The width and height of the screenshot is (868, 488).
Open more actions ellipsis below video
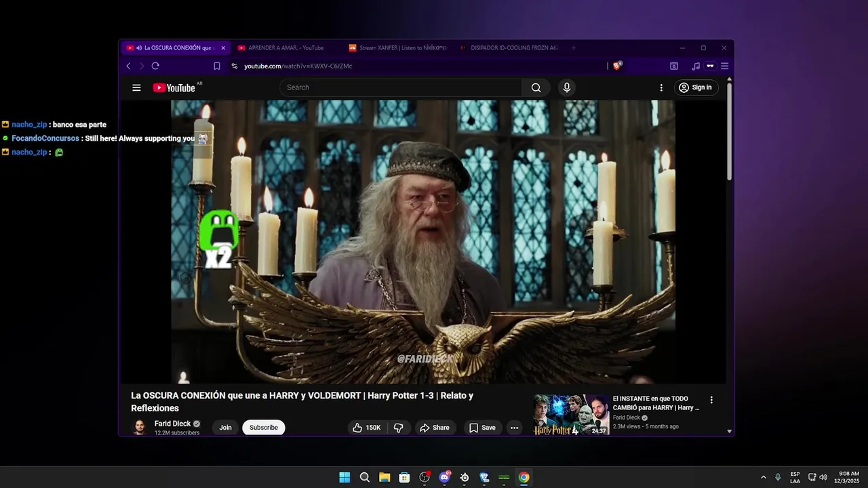tap(514, 428)
